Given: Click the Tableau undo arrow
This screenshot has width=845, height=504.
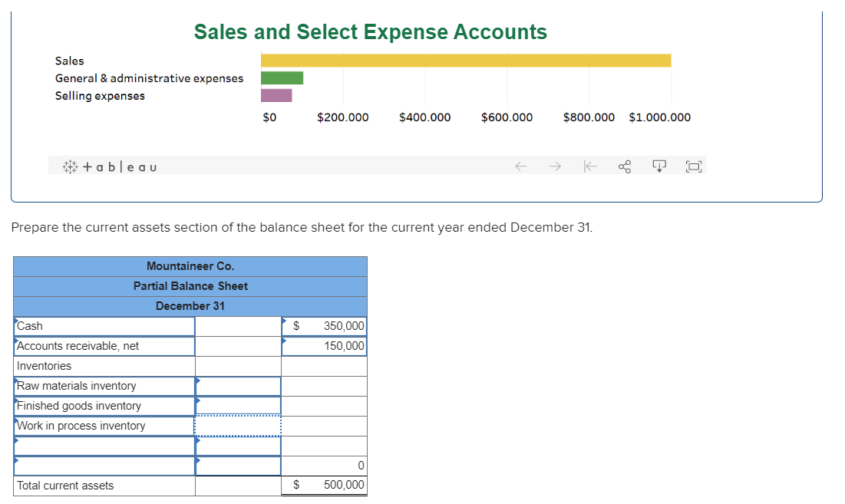Looking at the screenshot, I should tap(520, 166).
